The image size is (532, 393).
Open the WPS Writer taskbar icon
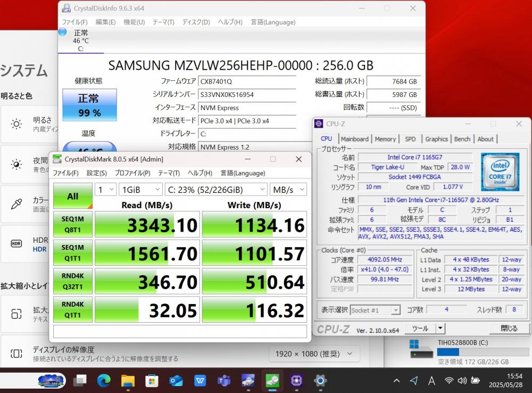pos(200,381)
